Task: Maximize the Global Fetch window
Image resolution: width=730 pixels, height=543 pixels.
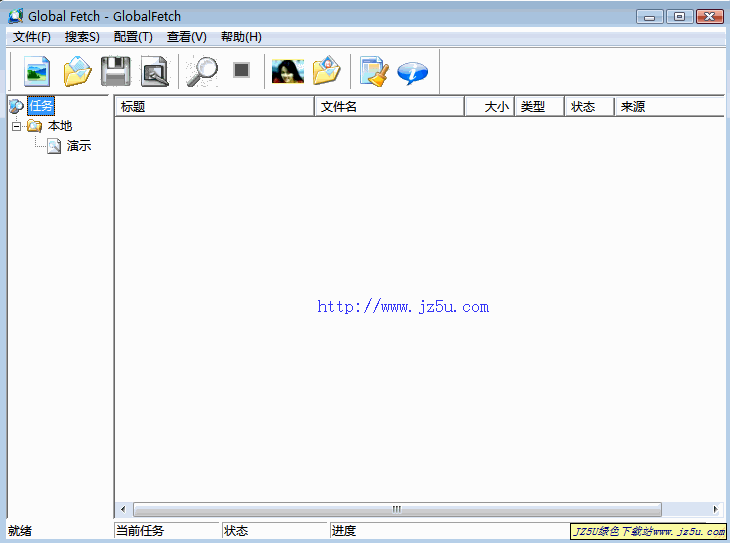Action: pos(680,16)
